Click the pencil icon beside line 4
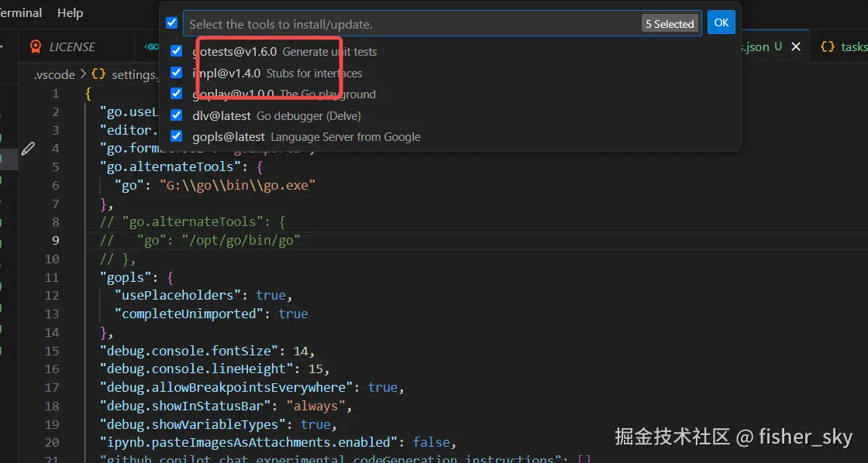868x463 pixels. [28, 148]
